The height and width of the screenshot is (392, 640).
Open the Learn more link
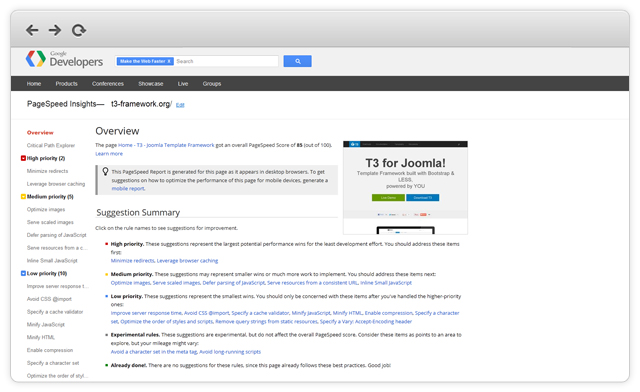109,154
